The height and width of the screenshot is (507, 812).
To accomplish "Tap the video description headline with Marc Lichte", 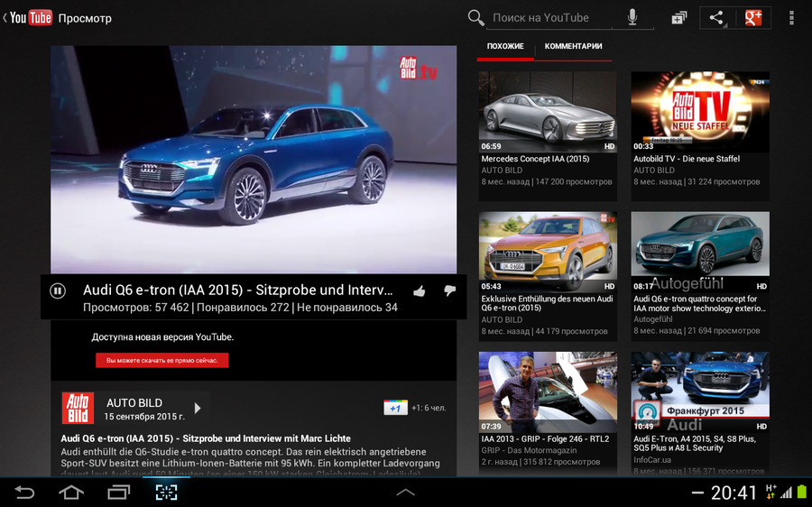I will coord(206,438).
